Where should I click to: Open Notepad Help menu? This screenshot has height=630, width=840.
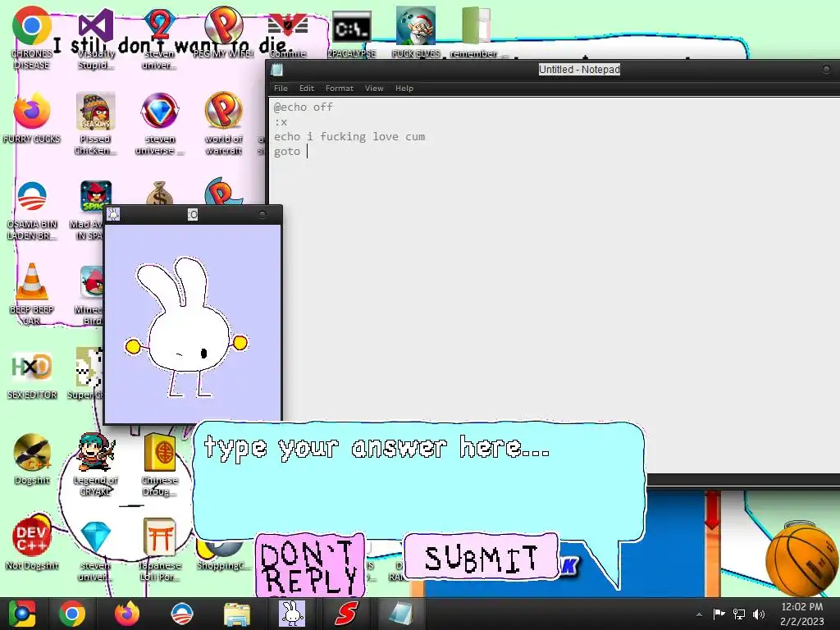404,89
